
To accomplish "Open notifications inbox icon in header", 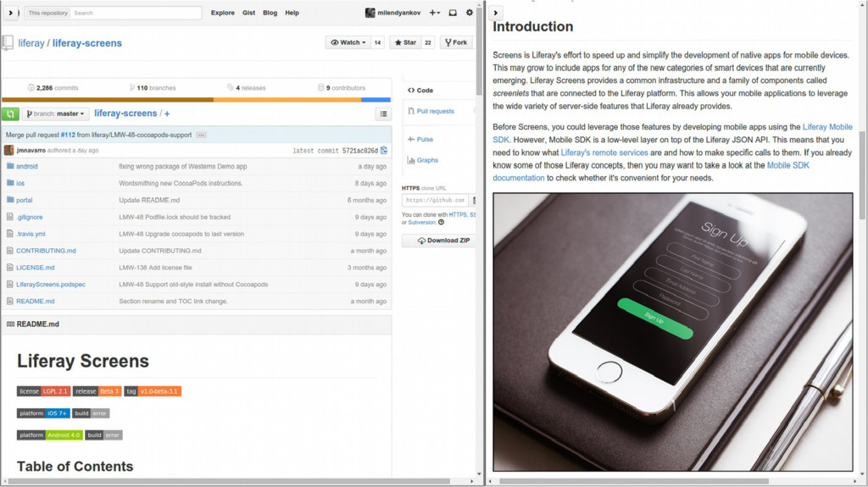I will click(x=453, y=13).
